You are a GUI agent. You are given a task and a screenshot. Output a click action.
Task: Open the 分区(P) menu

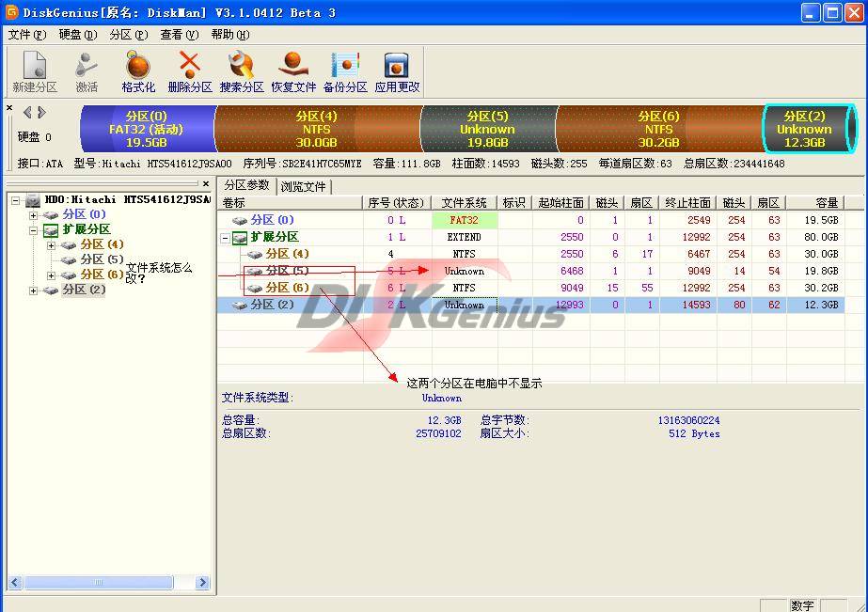(x=129, y=35)
